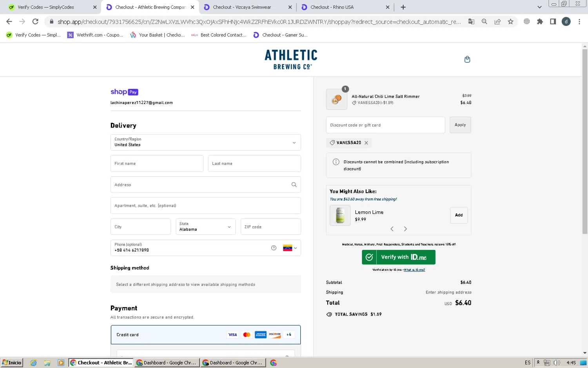Click the phone help question mark icon
The image size is (588, 368).
click(x=274, y=248)
